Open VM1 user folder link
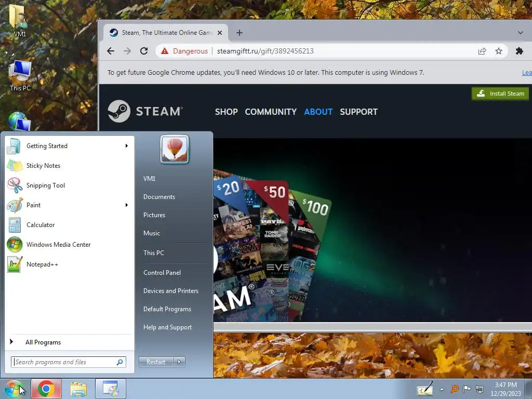Screen dimensions: 532x399 (x=149, y=179)
